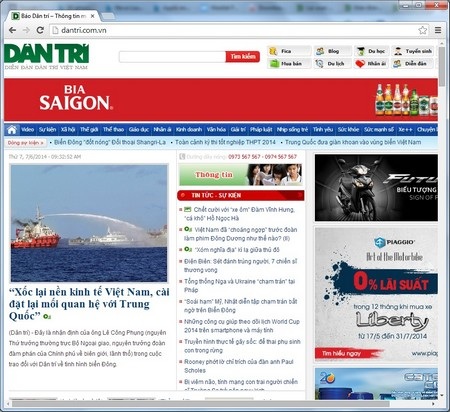Close the Báo Dân trí tab
This screenshot has width=450, height=412.
[93, 16]
